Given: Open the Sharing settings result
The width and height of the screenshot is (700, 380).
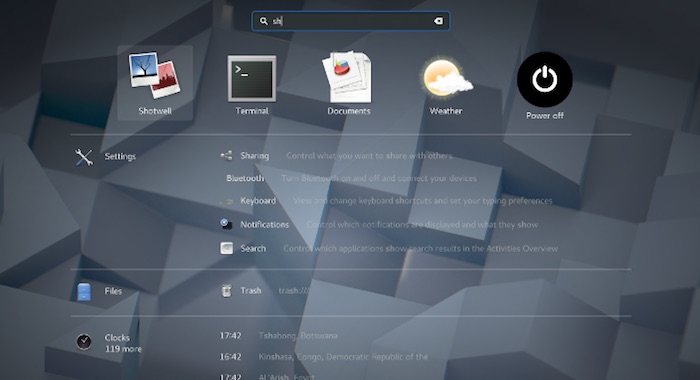Looking at the screenshot, I should pyautogui.click(x=337, y=156).
